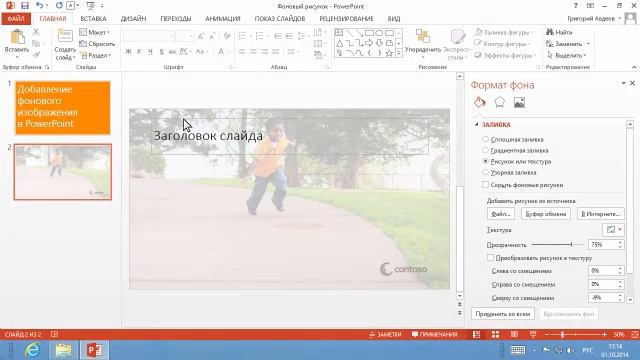Viewport: 640px width, 360px height.
Task: Open the Формат фона pane options dropdown arrow
Action: (623, 83)
